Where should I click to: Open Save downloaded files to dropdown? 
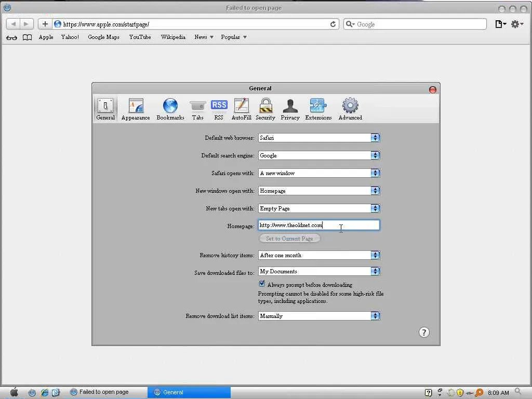pos(319,271)
